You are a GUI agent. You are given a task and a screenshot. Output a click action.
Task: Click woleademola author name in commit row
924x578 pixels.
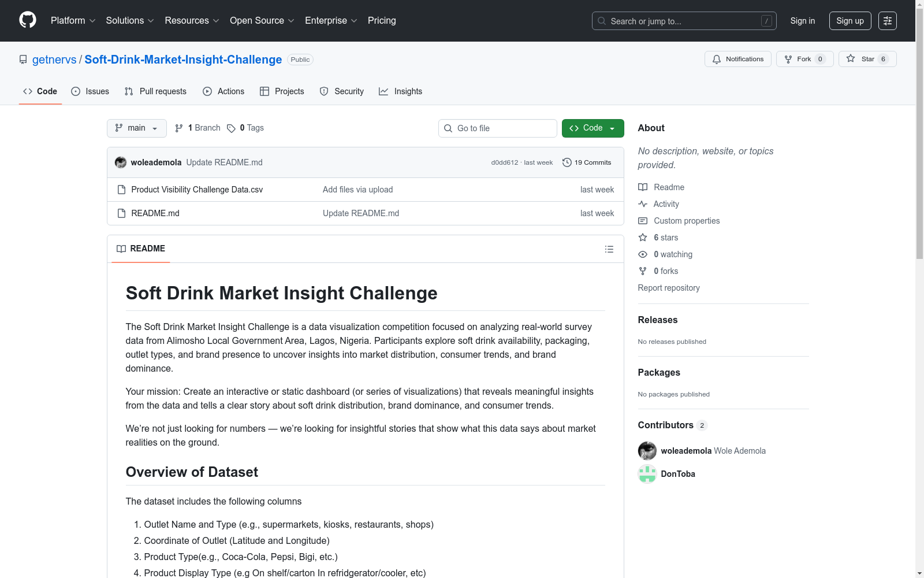156,162
